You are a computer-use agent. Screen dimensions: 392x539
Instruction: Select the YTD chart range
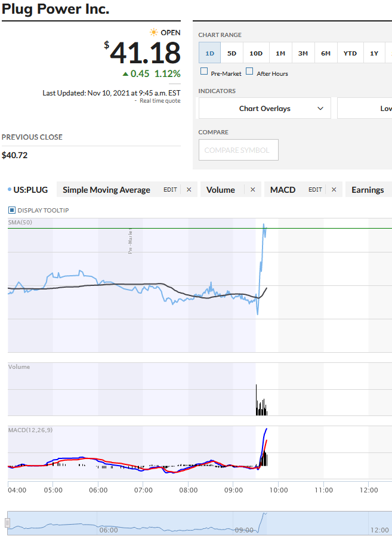(350, 53)
